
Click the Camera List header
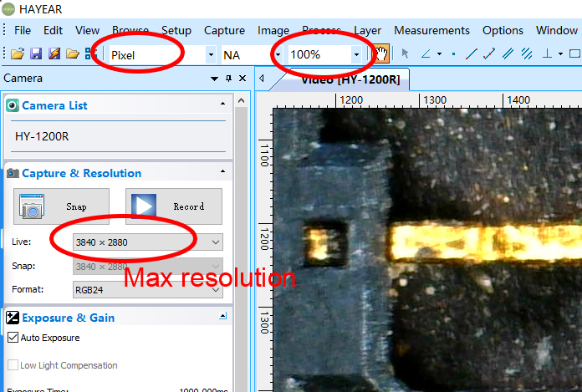pyautogui.click(x=54, y=105)
